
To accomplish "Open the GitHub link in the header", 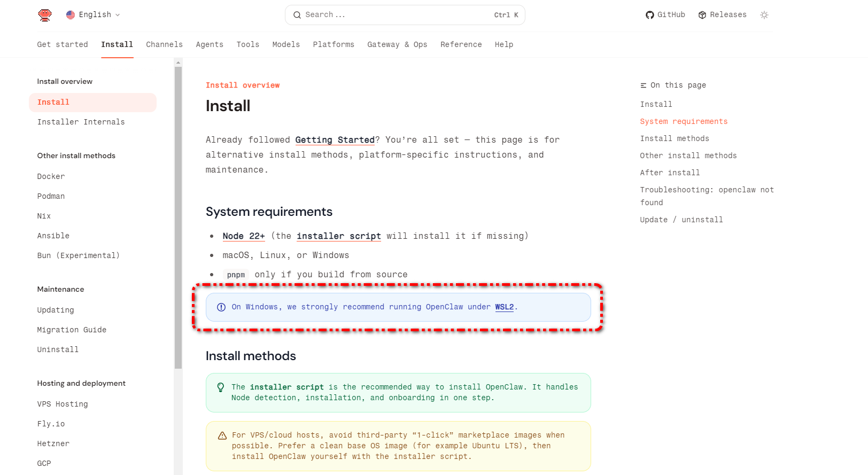I will (665, 15).
